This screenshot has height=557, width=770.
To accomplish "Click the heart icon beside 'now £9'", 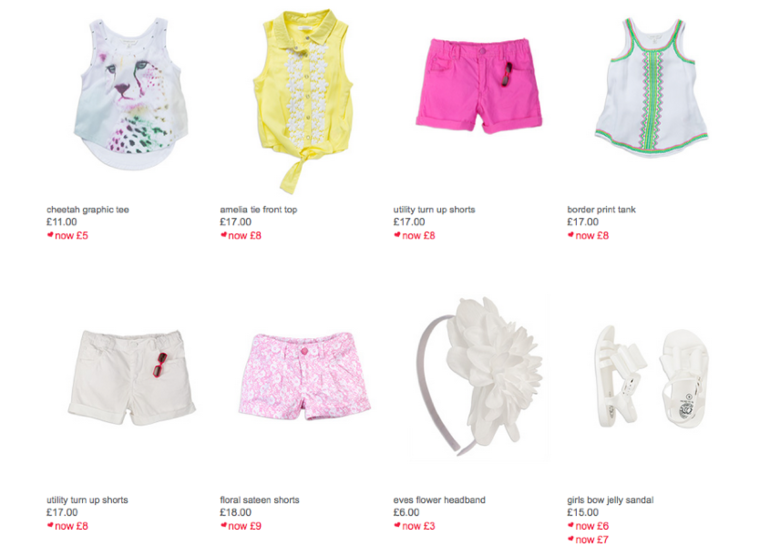I will click(223, 526).
